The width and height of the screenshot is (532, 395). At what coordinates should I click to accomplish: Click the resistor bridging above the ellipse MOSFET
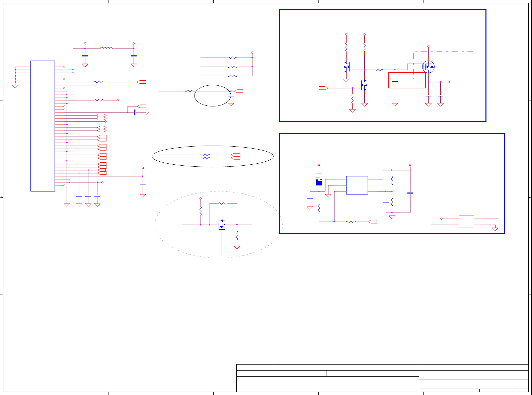click(x=223, y=203)
